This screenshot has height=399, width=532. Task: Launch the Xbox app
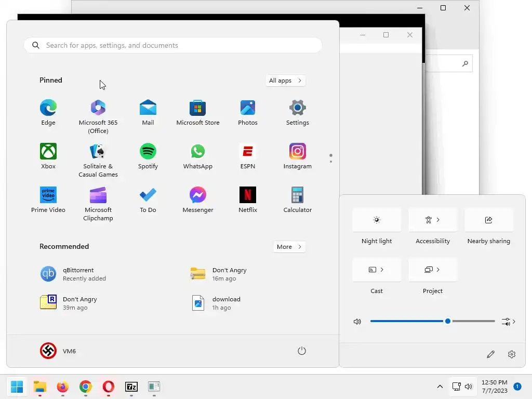click(x=48, y=156)
